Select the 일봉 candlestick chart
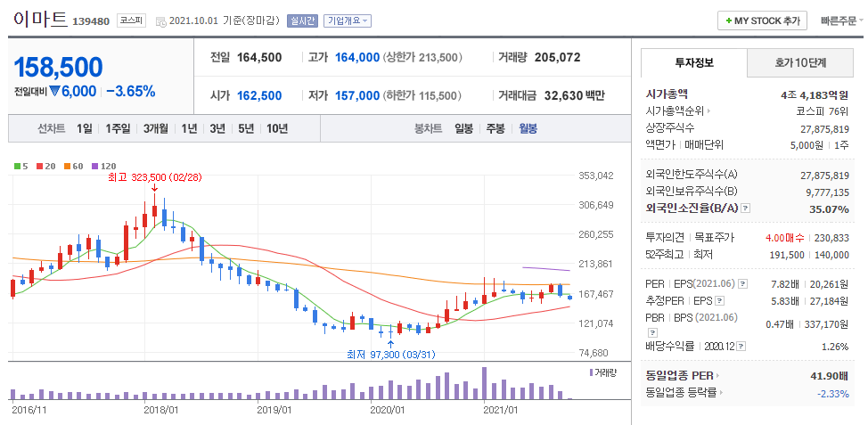 pyautogui.click(x=464, y=129)
